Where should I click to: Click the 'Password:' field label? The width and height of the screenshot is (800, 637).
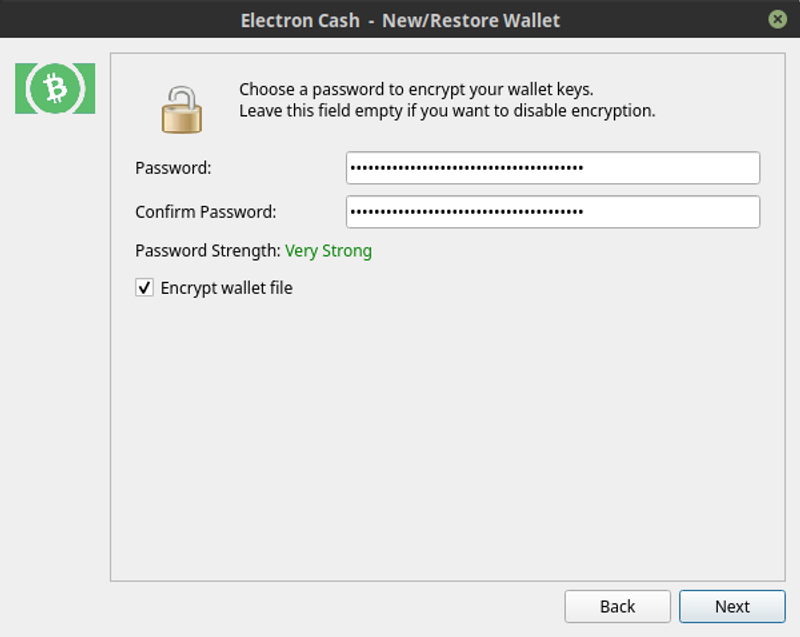coord(173,168)
